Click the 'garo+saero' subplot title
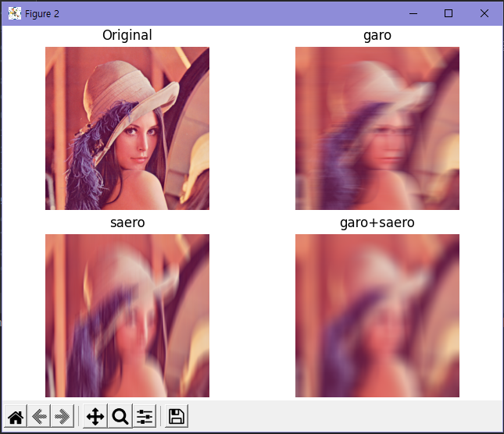The height and width of the screenshot is (434, 504). point(377,222)
